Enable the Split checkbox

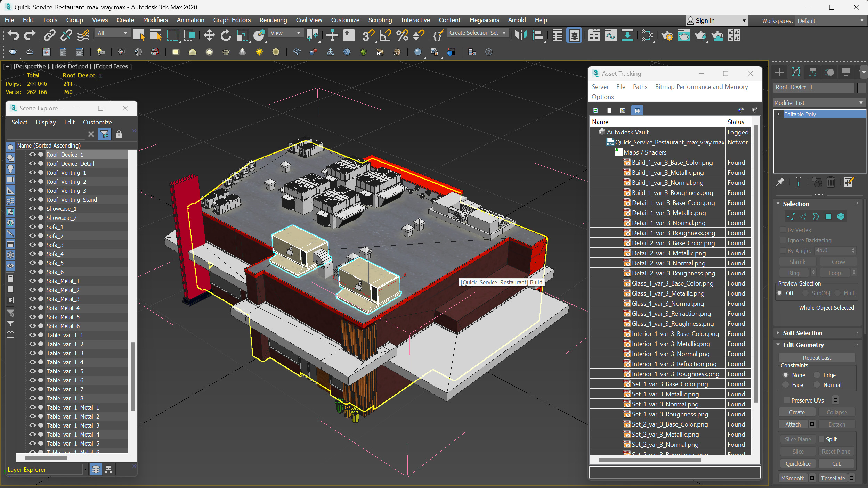pos(821,439)
